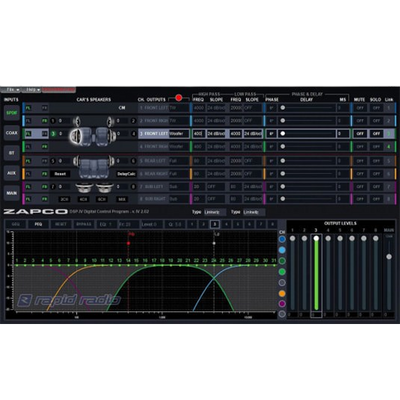Toggle Solo for channel 3
The image size is (400, 400).
(376, 134)
